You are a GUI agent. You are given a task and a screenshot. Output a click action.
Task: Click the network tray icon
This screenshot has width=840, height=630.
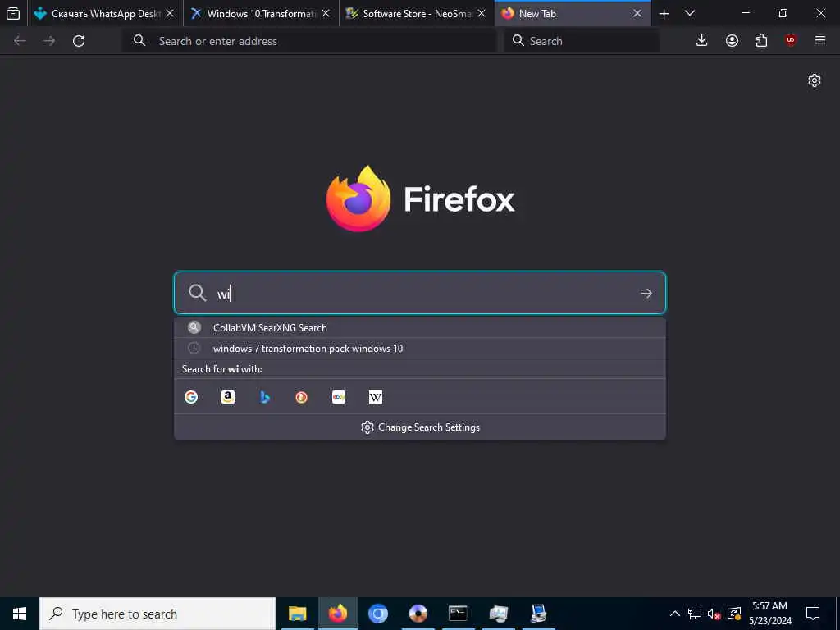point(695,614)
